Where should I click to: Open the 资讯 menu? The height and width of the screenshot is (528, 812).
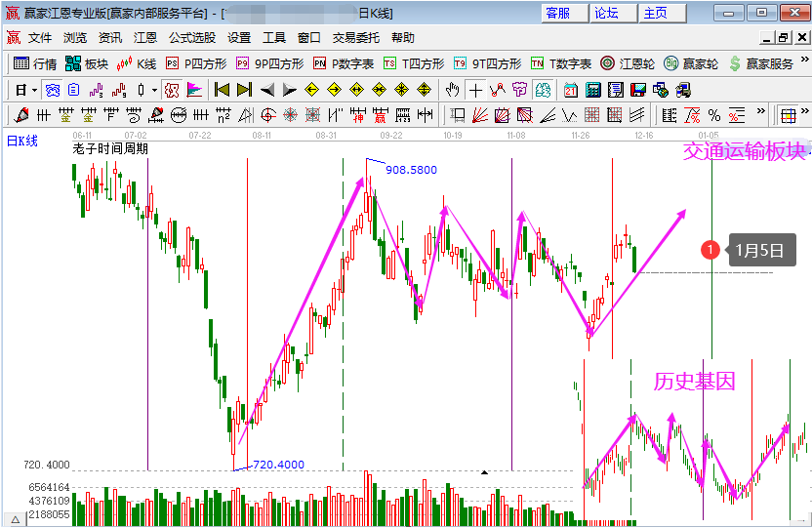tap(110, 38)
